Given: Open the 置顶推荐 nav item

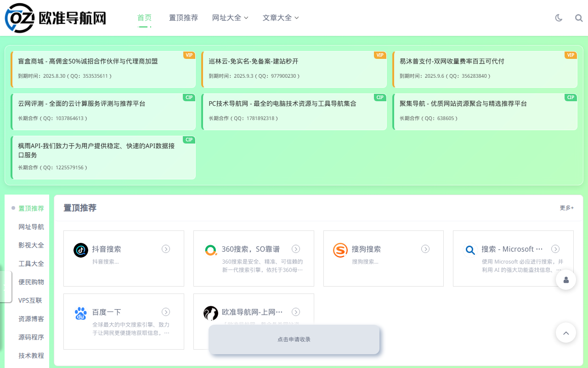Looking at the screenshot, I should pos(183,18).
